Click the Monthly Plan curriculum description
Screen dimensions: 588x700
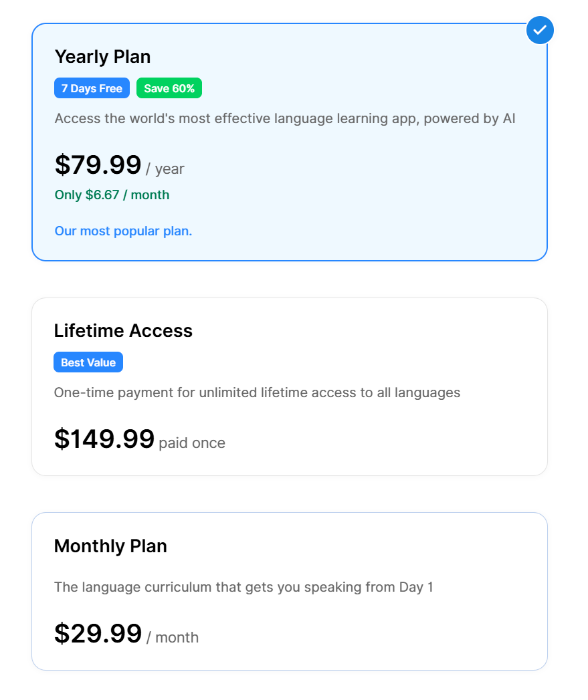[243, 588]
